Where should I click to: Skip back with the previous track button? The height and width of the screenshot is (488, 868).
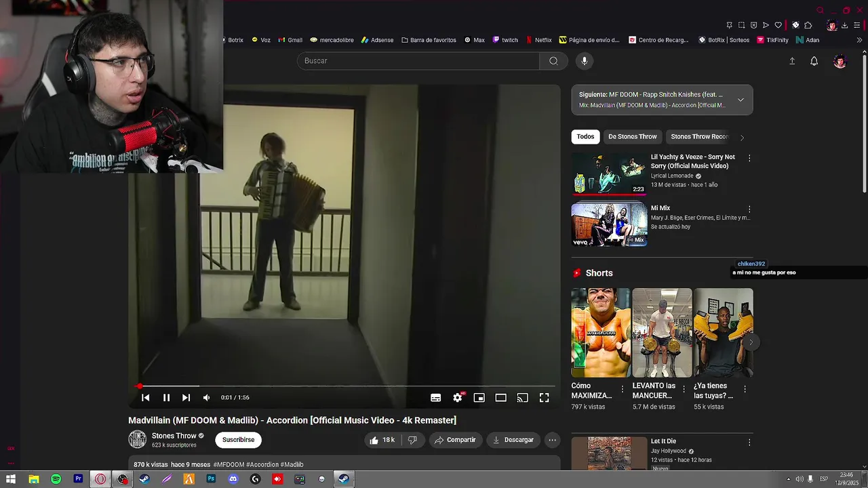(x=145, y=398)
